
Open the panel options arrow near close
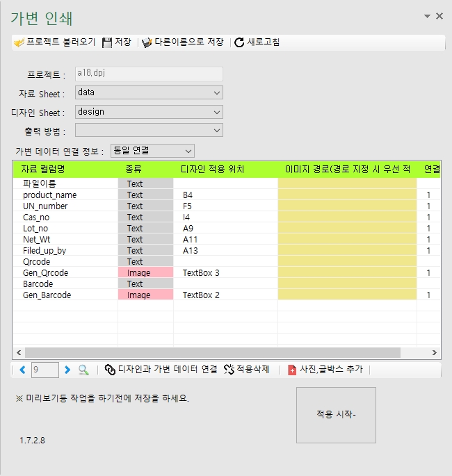click(x=427, y=16)
